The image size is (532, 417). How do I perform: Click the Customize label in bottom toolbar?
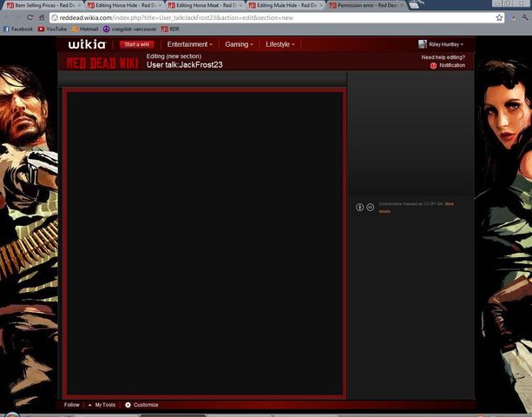pos(146,405)
